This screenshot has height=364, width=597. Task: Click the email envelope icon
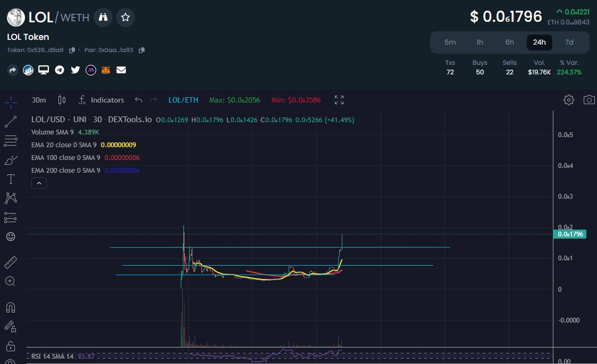click(x=121, y=70)
